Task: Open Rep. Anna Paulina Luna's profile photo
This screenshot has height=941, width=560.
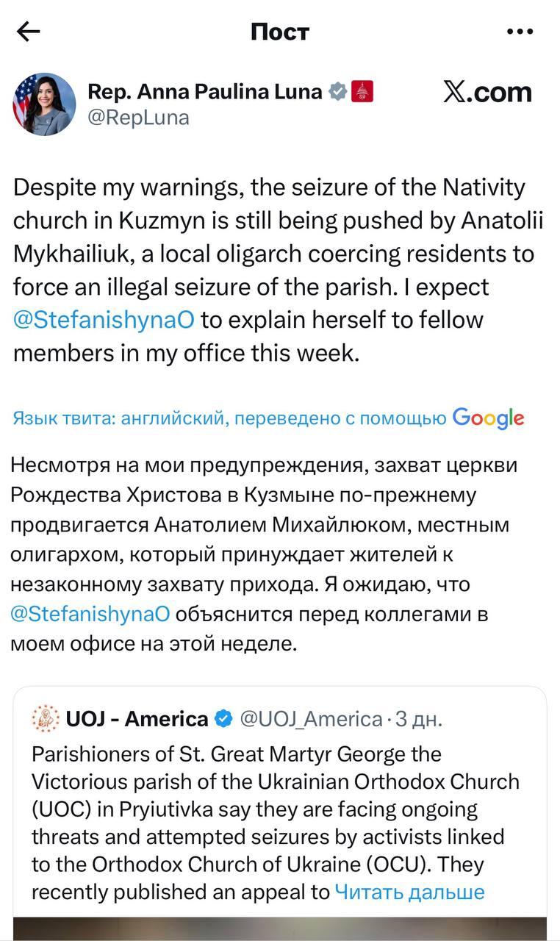Action: click(x=44, y=104)
